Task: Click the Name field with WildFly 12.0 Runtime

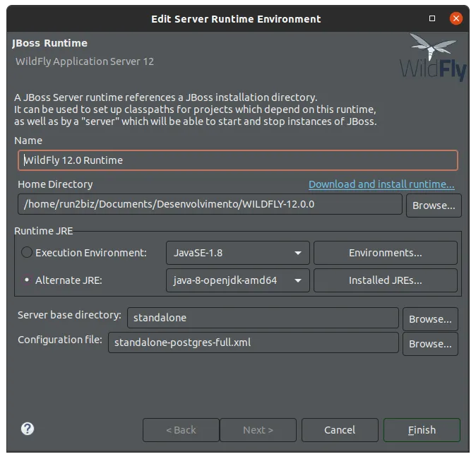Action: pyautogui.click(x=238, y=160)
